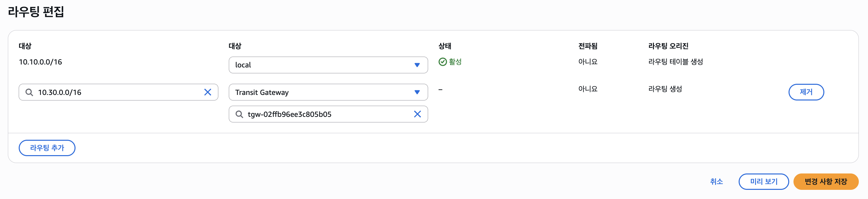Cancel editing with the 취소 link
The image size is (868, 199).
pyautogui.click(x=716, y=182)
